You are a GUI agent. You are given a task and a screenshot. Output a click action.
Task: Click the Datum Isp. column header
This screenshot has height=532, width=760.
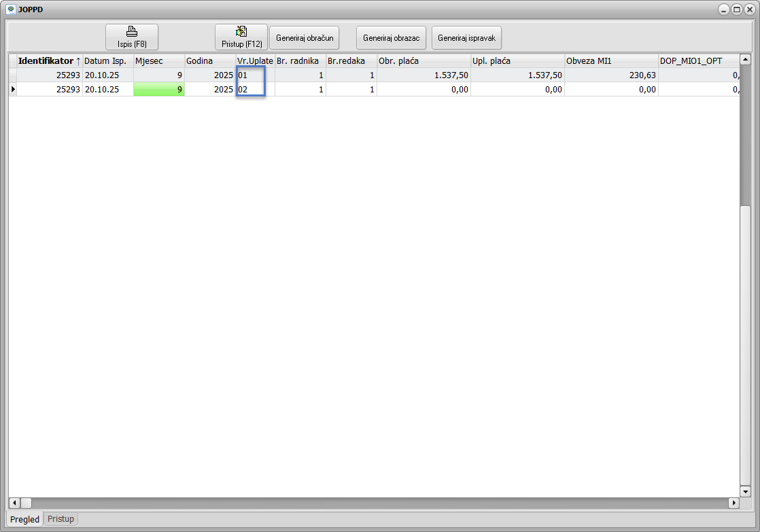(x=107, y=61)
